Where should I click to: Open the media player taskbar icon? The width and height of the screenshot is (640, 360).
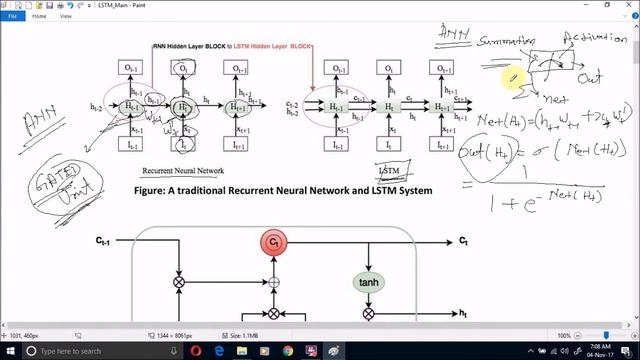point(264,351)
